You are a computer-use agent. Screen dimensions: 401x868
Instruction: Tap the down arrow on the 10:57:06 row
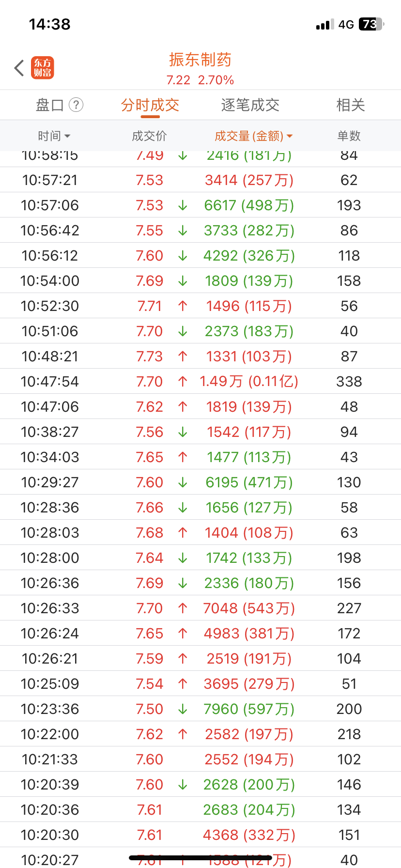point(183,205)
